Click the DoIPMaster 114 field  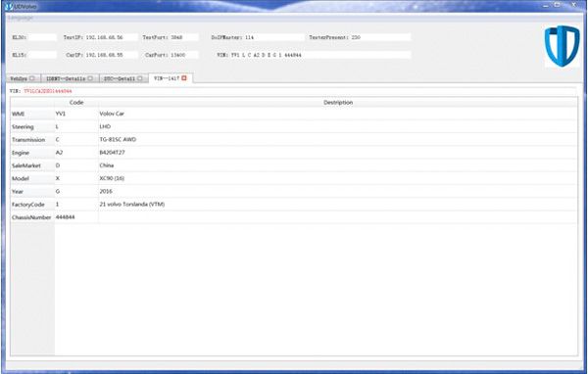click(x=274, y=37)
